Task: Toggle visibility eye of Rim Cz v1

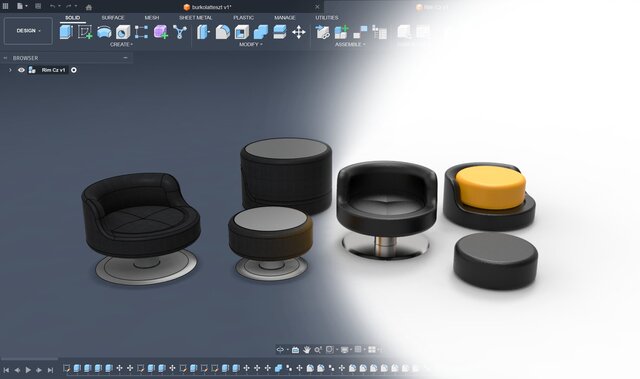Action: pyautogui.click(x=21, y=70)
